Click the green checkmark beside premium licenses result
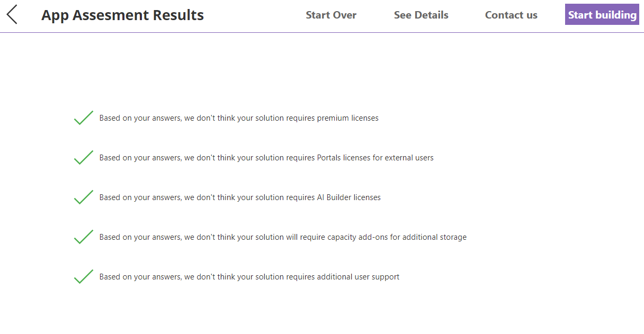This screenshot has height=334, width=644. click(84, 118)
